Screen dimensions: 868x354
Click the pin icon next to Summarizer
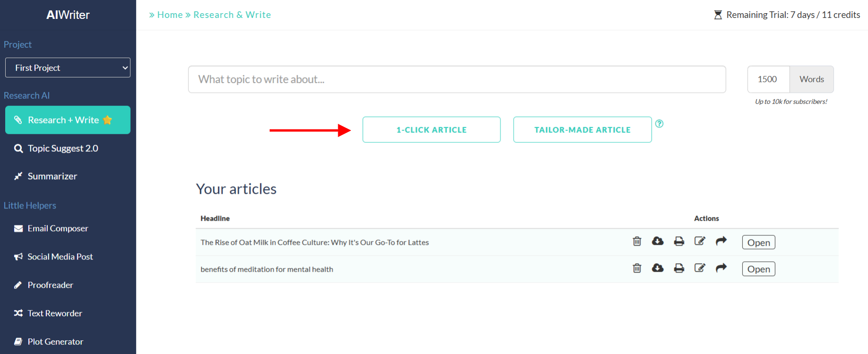point(18,176)
